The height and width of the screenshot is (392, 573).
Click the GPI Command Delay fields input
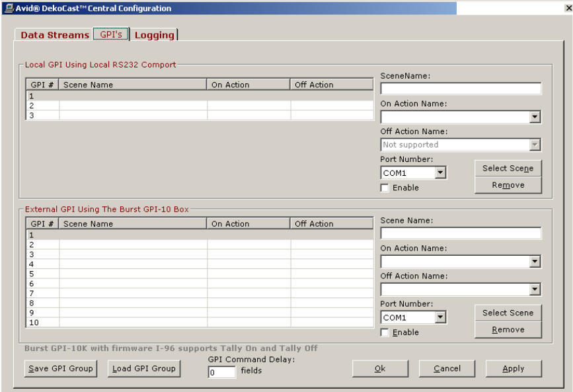coord(222,372)
